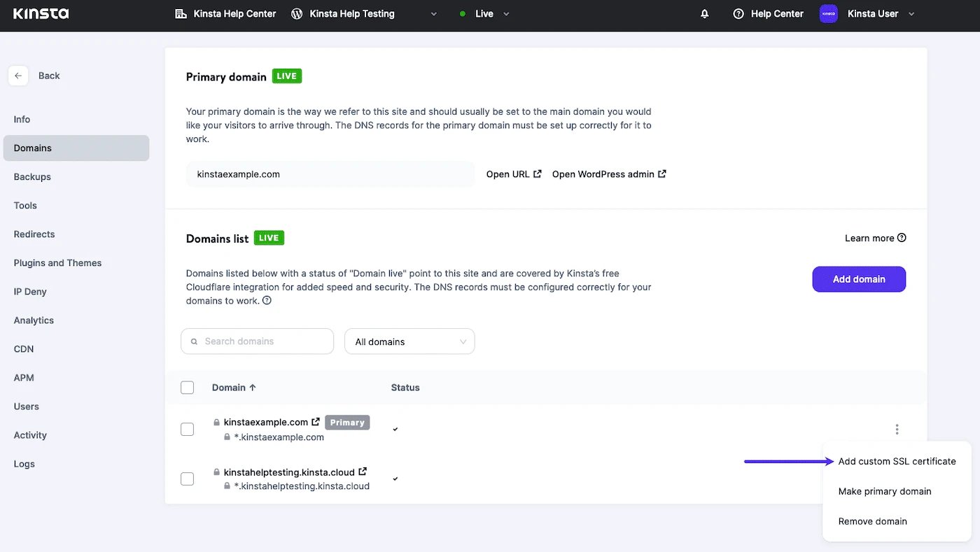980x552 pixels.
Task: Click the kinstaexample.com domain name
Action: pyautogui.click(x=266, y=423)
